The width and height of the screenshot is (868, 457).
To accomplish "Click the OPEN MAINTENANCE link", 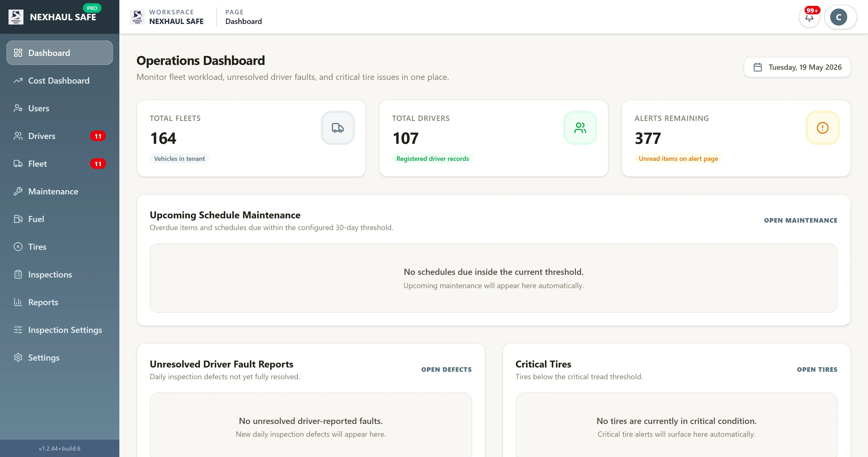I will [800, 220].
